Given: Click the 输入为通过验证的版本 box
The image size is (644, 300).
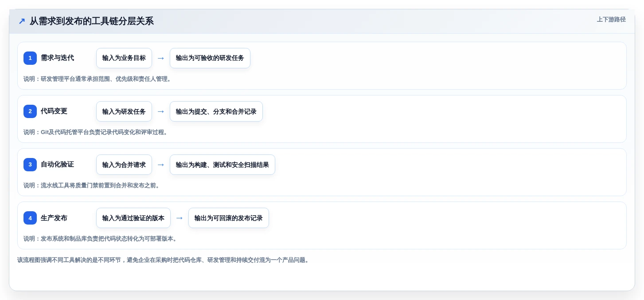Looking at the screenshot, I should coord(133,218).
